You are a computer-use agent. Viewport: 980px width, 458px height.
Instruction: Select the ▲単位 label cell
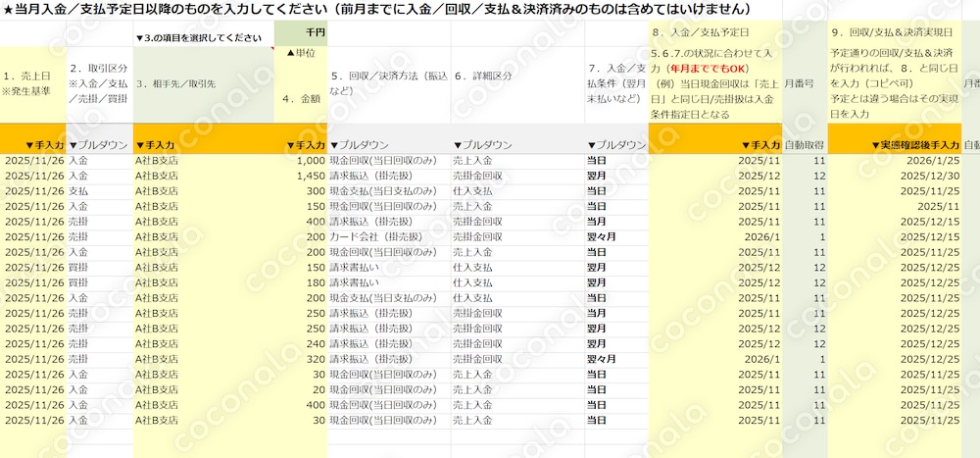tap(301, 53)
